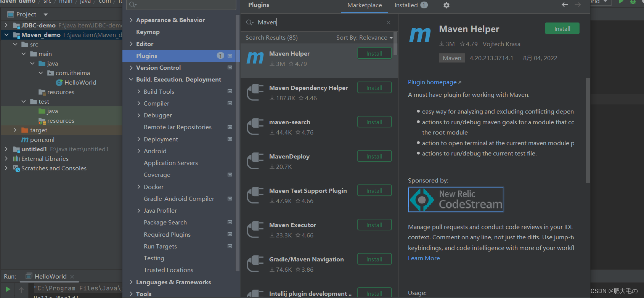Image resolution: width=644 pixels, height=298 pixels.
Task: Select Keymap settings item
Action: pyautogui.click(x=148, y=32)
